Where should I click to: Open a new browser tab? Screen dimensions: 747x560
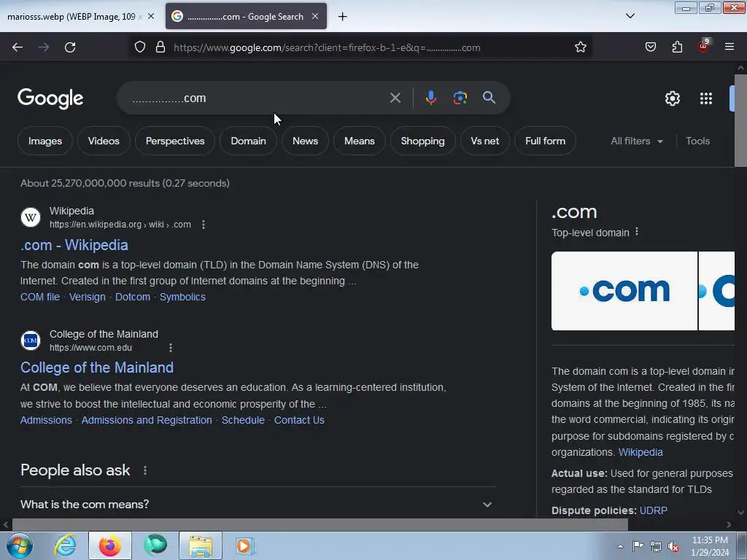click(343, 17)
